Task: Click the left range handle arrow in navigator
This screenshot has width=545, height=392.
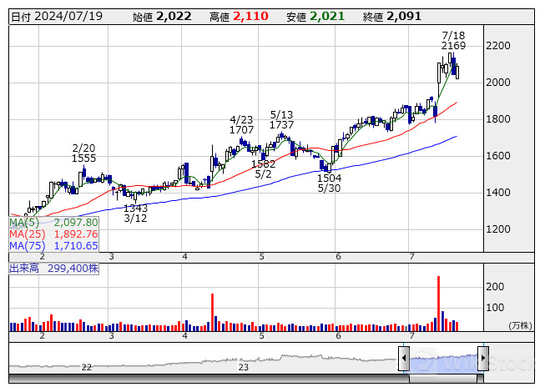Action: (404, 359)
